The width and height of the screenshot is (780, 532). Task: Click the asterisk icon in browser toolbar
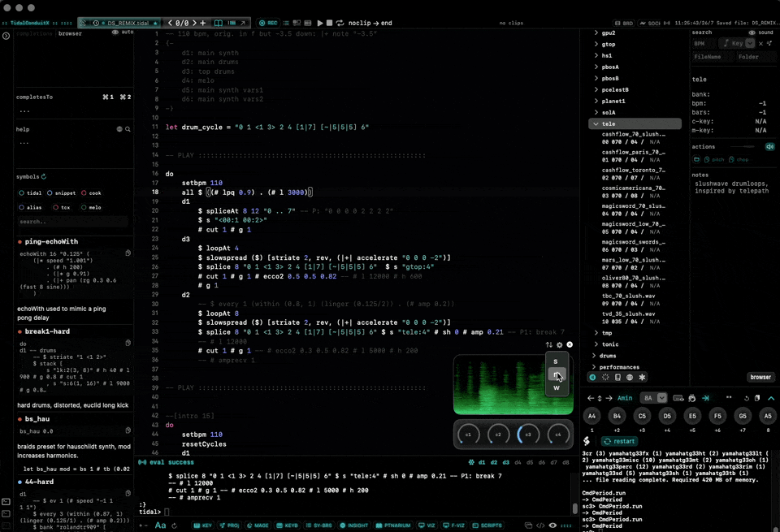click(x=642, y=378)
